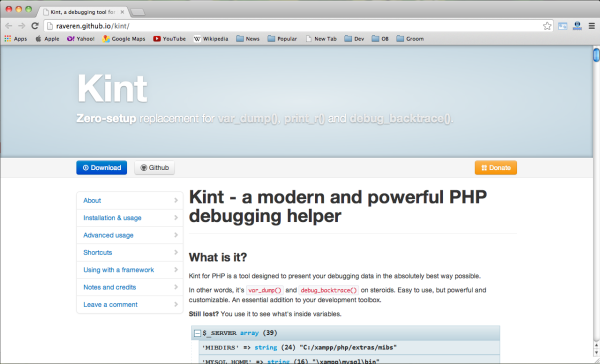
Task: Go to Installation & usage section
Action: point(130,218)
